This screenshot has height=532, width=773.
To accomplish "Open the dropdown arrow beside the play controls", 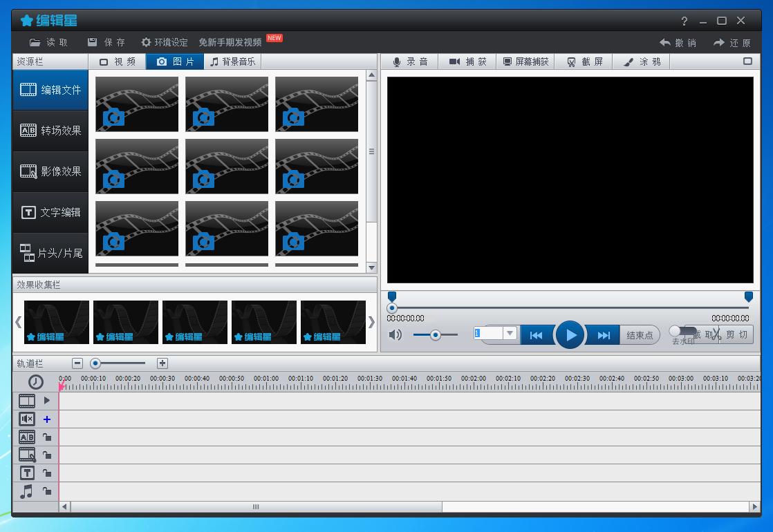I will [x=510, y=334].
